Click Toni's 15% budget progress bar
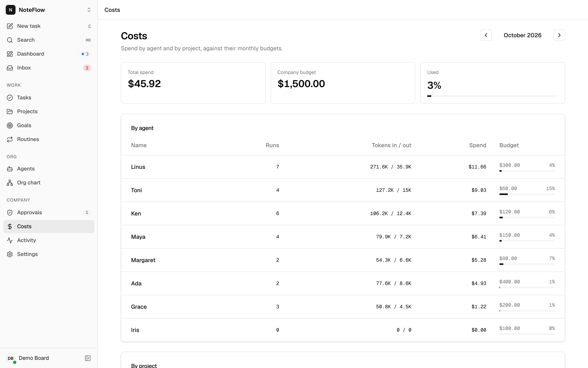The width and height of the screenshot is (588, 368). [527, 194]
